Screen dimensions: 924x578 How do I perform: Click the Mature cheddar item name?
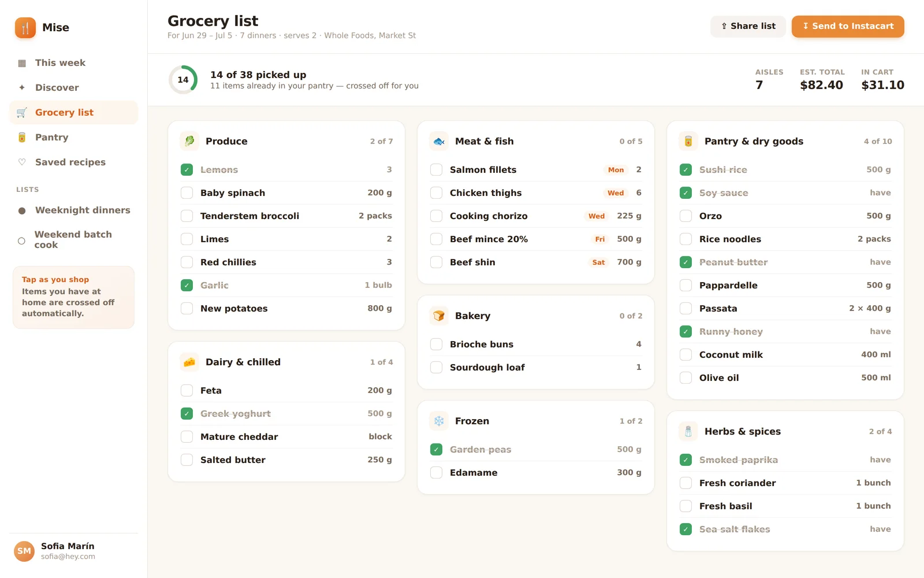click(x=239, y=437)
